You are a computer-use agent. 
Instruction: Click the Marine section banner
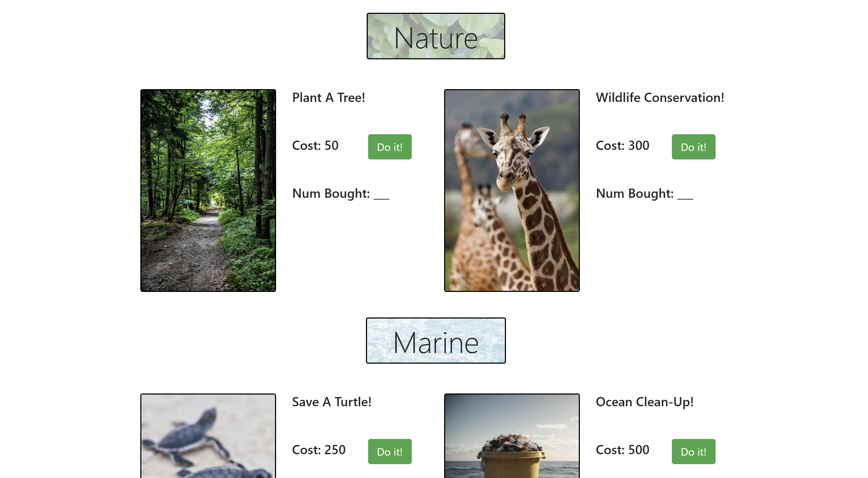pos(436,341)
